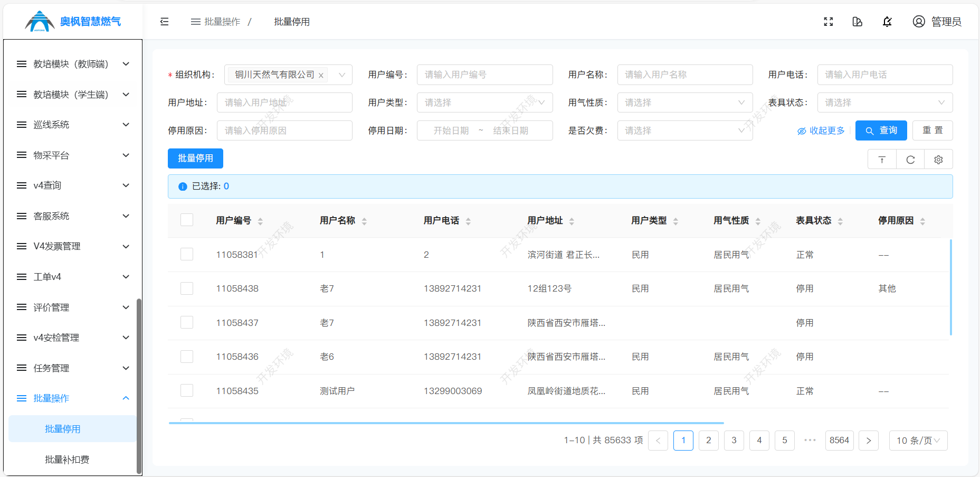Screen dimensions: 980x477
Task: Go to the next page arrow
Action: (869, 441)
